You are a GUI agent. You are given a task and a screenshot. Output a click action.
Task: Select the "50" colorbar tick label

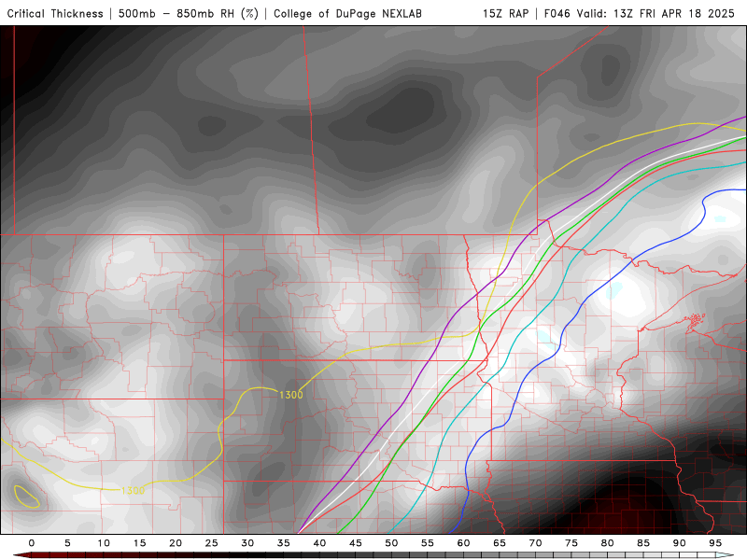[391, 543]
